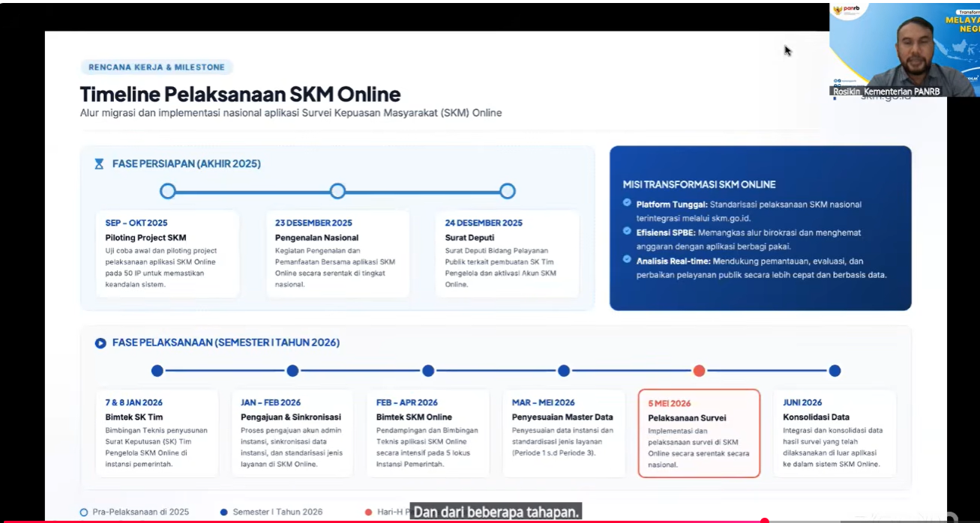Open the Pengenalan Nasional card
The height and width of the screenshot is (523, 980).
[x=337, y=254]
